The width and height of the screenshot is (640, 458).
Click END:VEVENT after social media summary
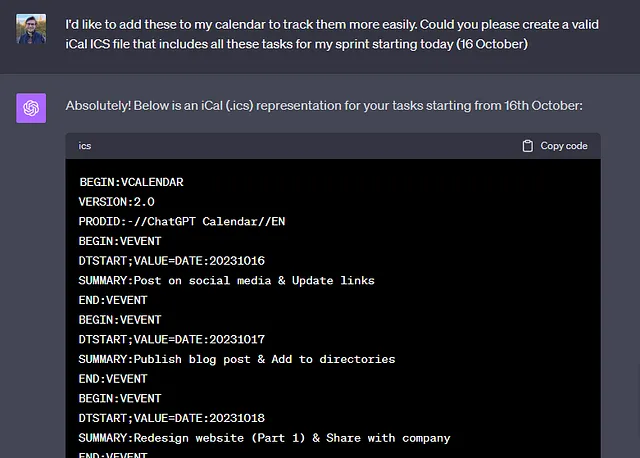click(113, 300)
